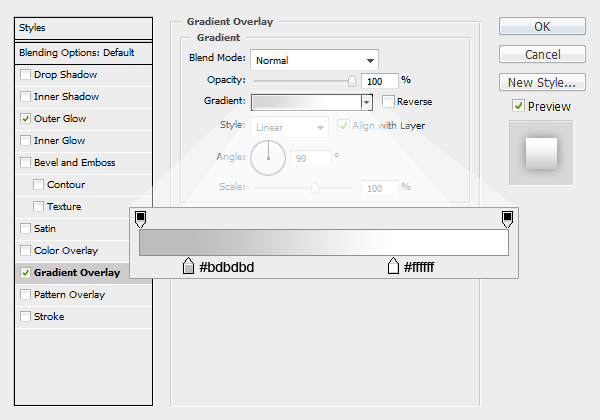Viewport: 600px width, 420px height.
Task: Select the #ffffff color stop
Action: [393, 265]
